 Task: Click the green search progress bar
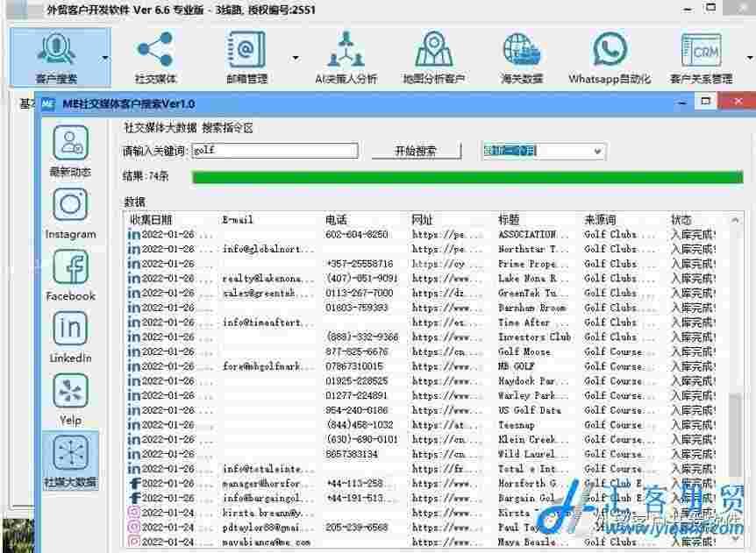pyautogui.click(x=467, y=177)
